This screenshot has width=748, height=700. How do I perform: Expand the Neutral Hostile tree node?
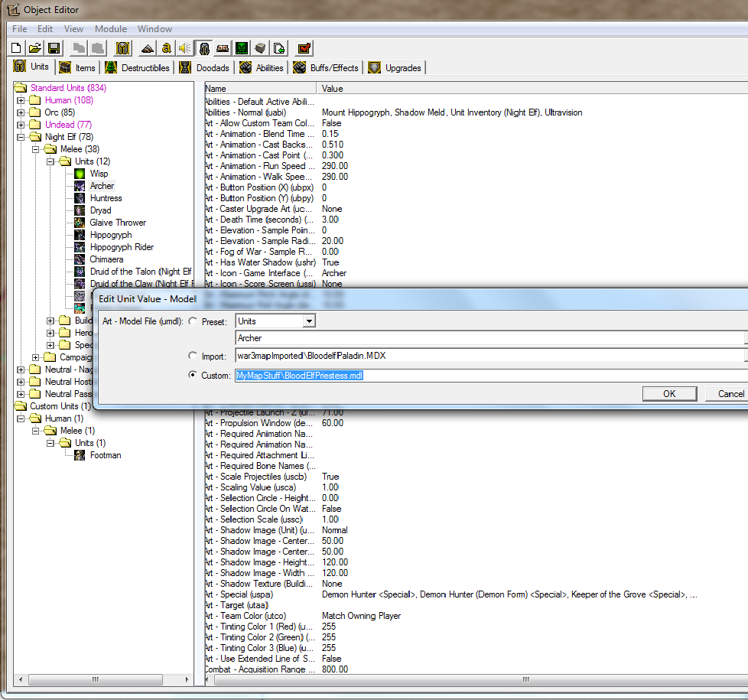(x=21, y=382)
